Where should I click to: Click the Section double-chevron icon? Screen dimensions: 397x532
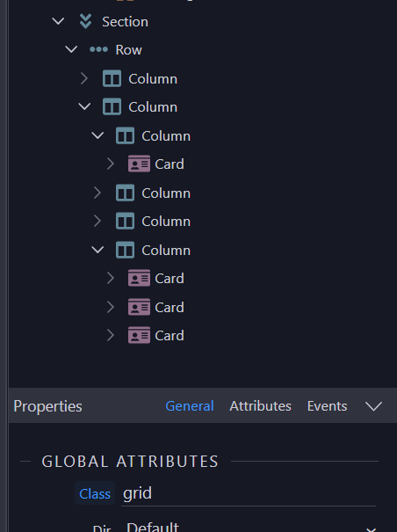(85, 22)
